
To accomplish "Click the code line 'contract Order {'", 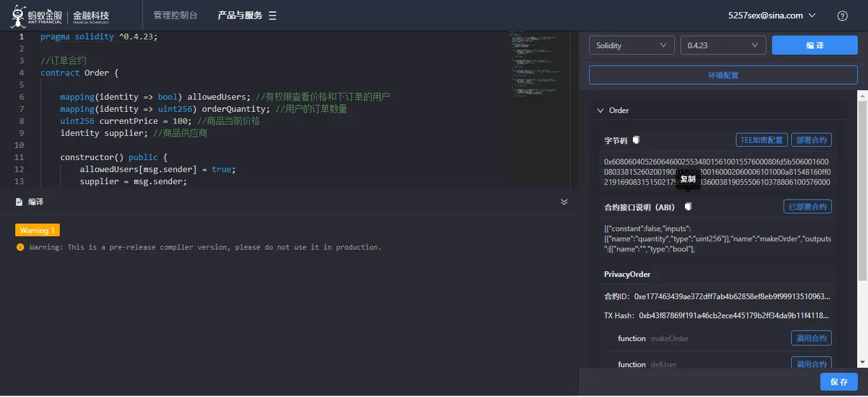I will pos(79,72).
